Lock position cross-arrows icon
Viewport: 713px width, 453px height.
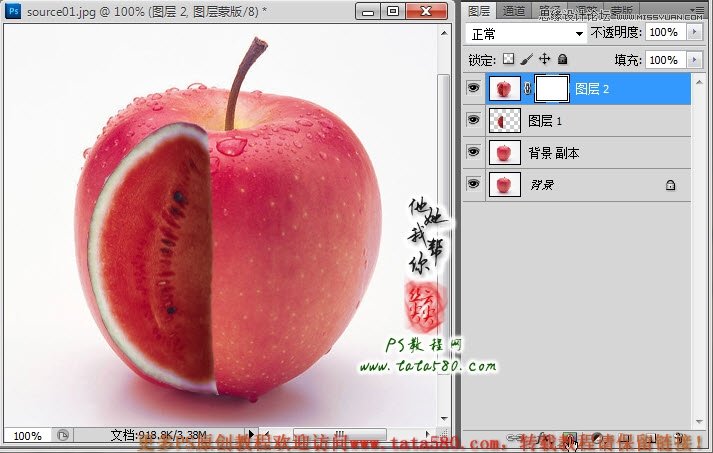[x=544, y=59]
